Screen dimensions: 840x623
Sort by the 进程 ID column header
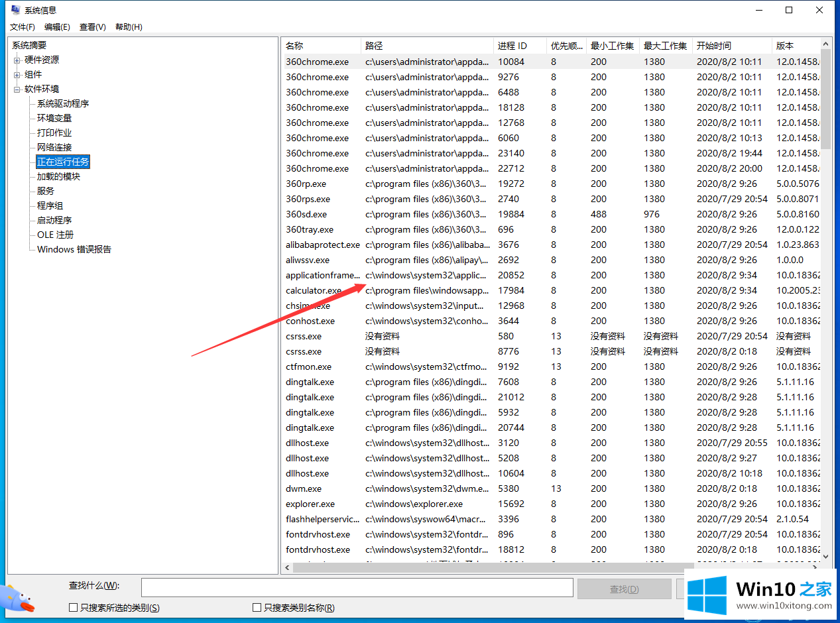pos(520,46)
